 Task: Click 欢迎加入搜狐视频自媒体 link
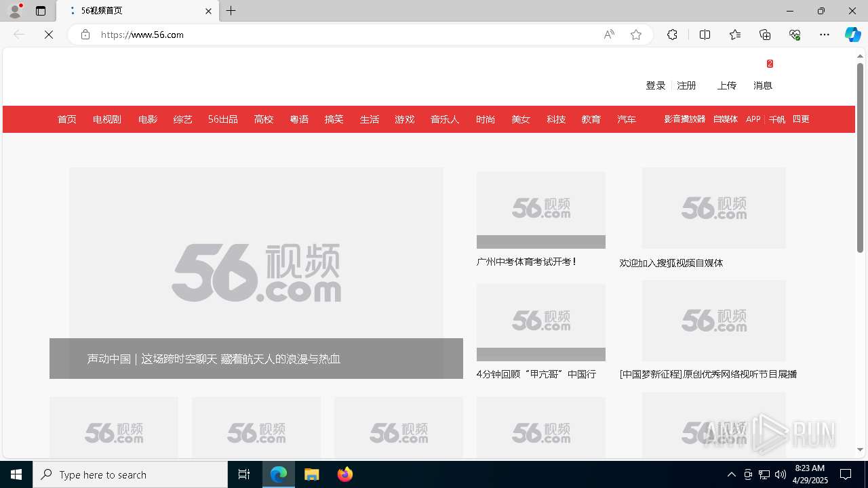(671, 263)
